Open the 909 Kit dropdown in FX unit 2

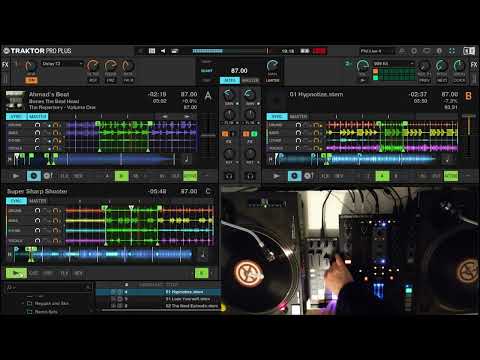coord(393,63)
